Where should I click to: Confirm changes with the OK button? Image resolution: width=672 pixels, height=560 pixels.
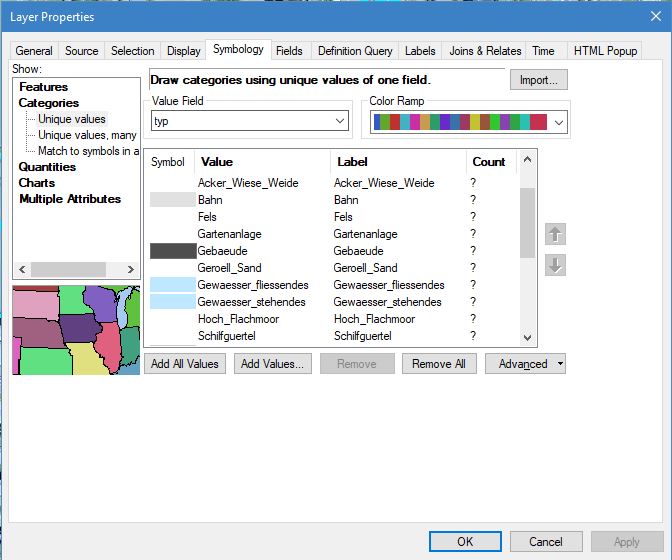coord(465,541)
